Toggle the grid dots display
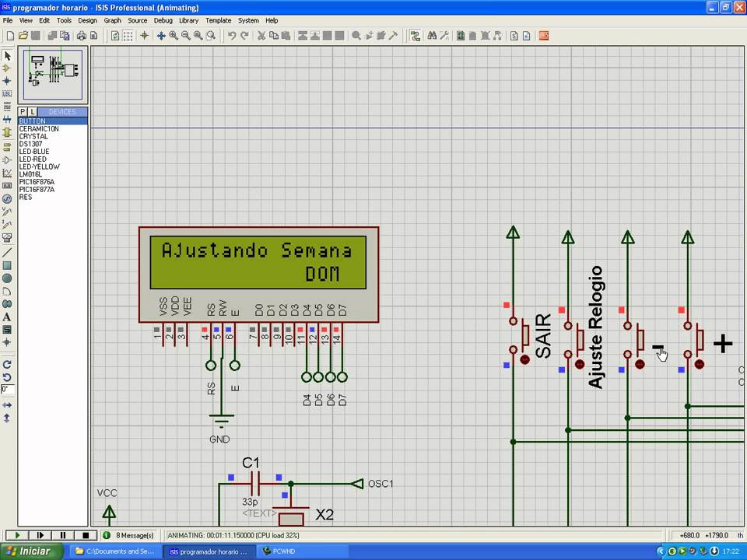Image resolution: width=747 pixels, height=560 pixels. (x=128, y=36)
